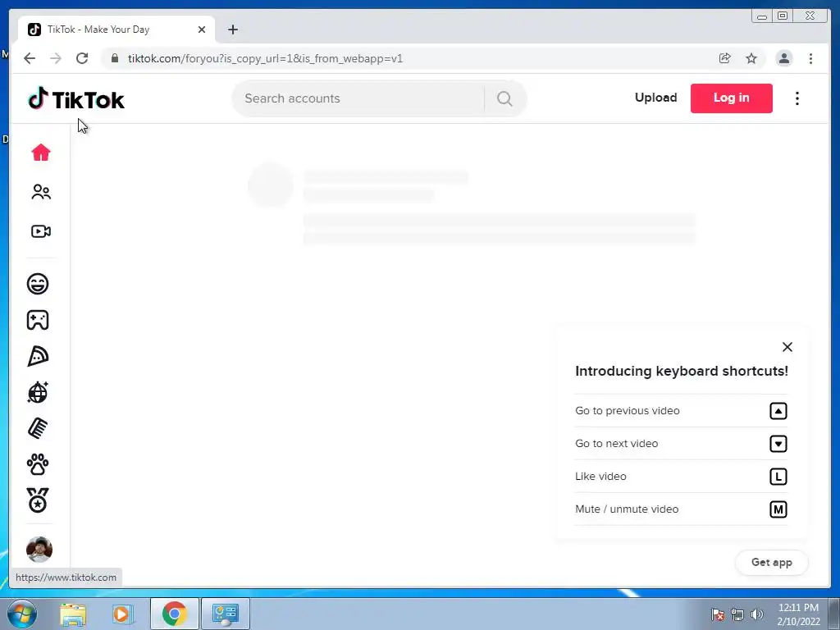Go back in Chrome

pyautogui.click(x=30, y=58)
